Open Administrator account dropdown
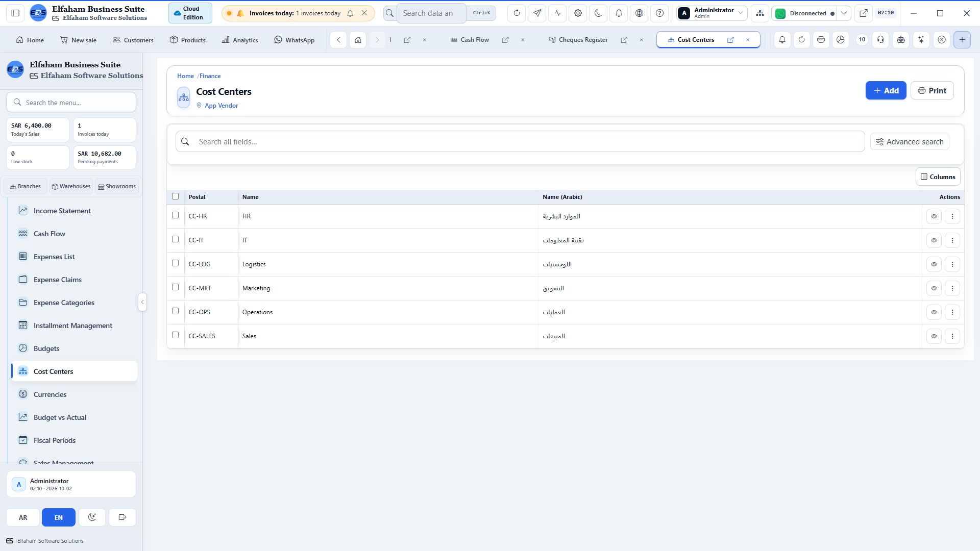The height and width of the screenshot is (551, 980). point(712,13)
